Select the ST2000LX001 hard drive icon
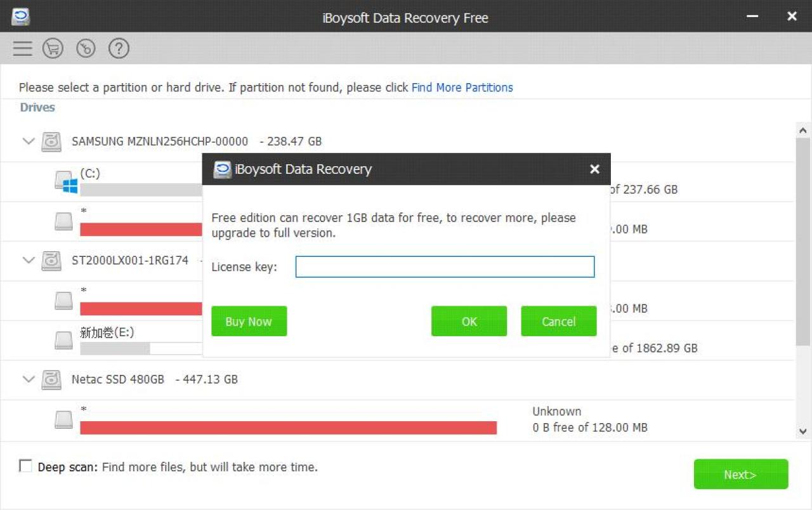 tap(51, 260)
